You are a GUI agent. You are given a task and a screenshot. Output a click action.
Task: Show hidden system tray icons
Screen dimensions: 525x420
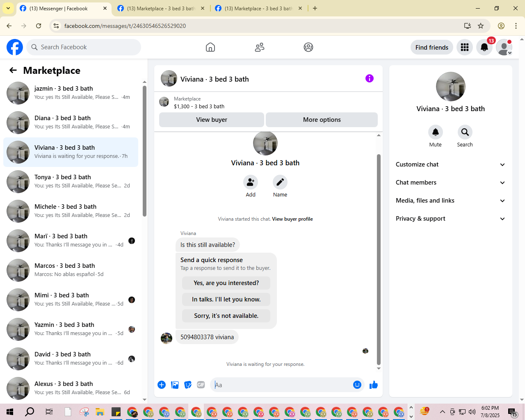coord(442,412)
